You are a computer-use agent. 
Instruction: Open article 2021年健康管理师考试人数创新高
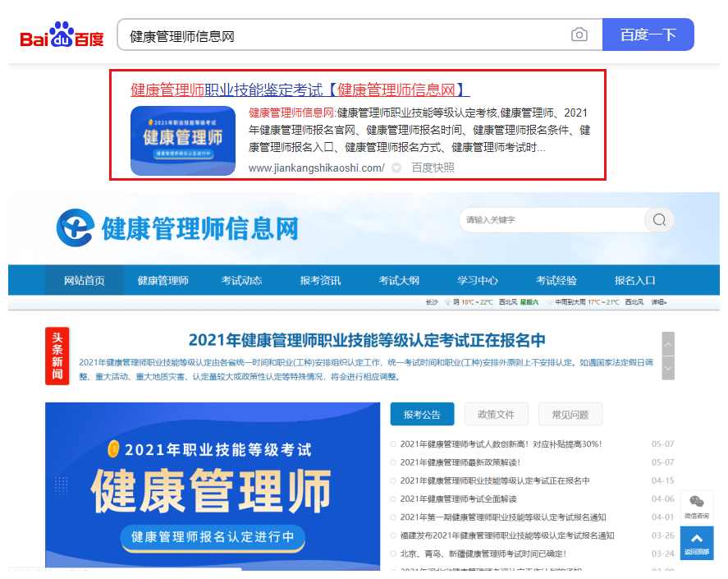(501, 444)
